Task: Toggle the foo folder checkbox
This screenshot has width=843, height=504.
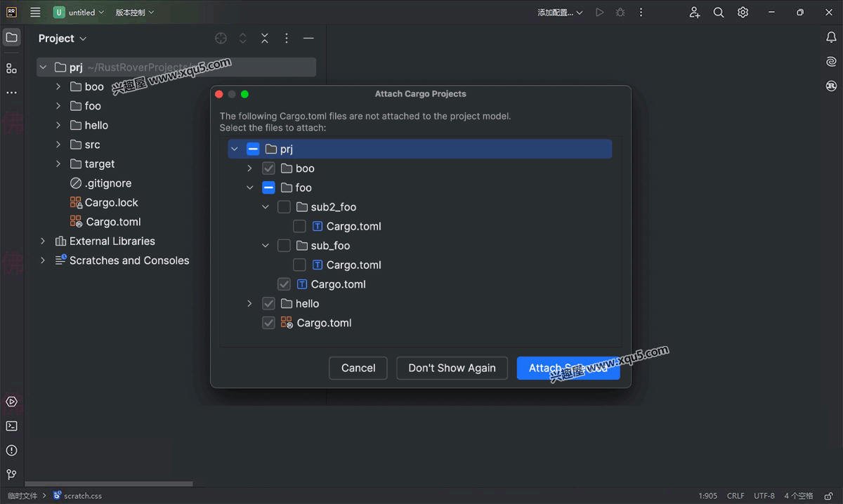Action: (268, 187)
